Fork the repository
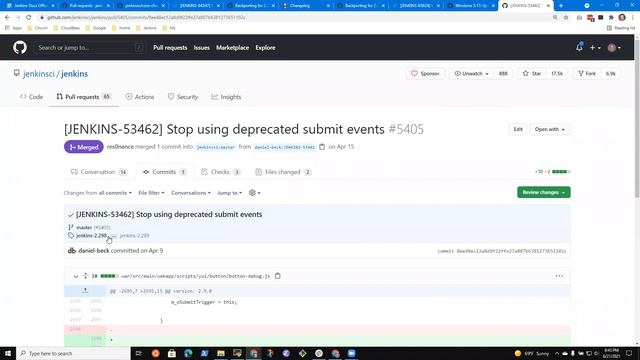The height and width of the screenshot is (360, 640). pyautogui.click(x=587, y=73)
